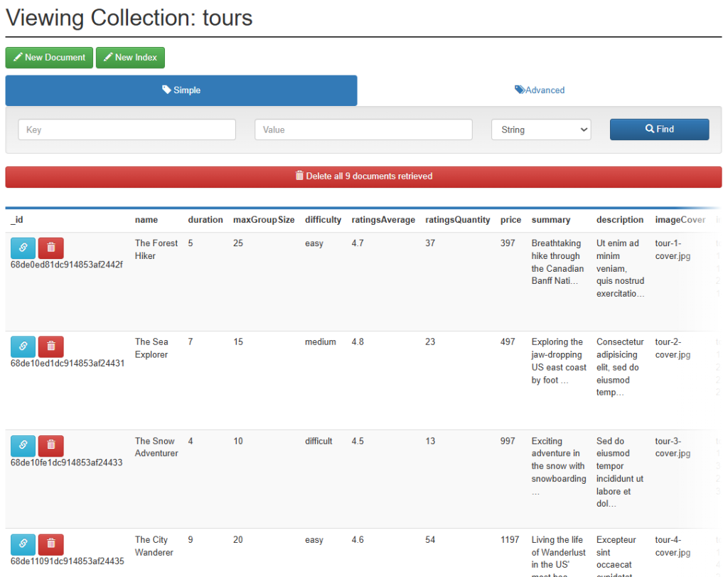
Task: Click the price column header
Action: (x=510, y=220)
